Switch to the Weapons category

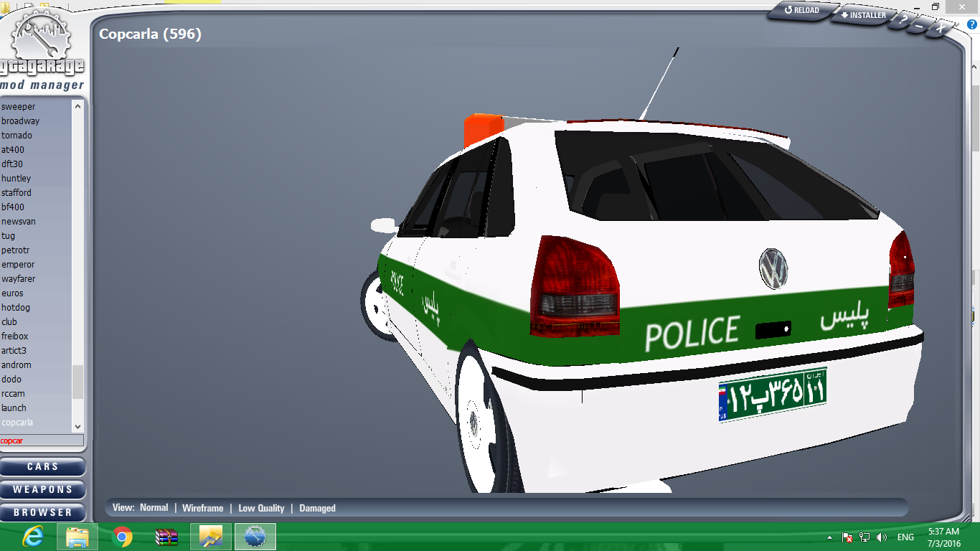43,490
